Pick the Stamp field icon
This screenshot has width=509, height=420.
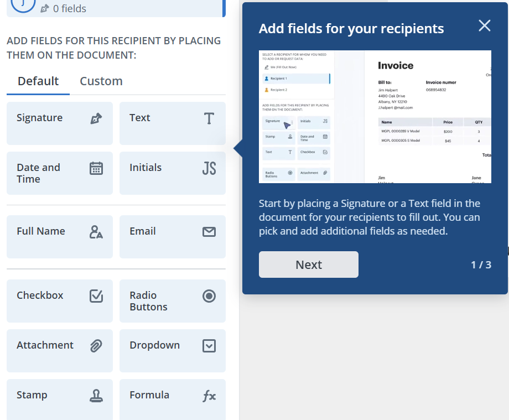coord(96,396)
